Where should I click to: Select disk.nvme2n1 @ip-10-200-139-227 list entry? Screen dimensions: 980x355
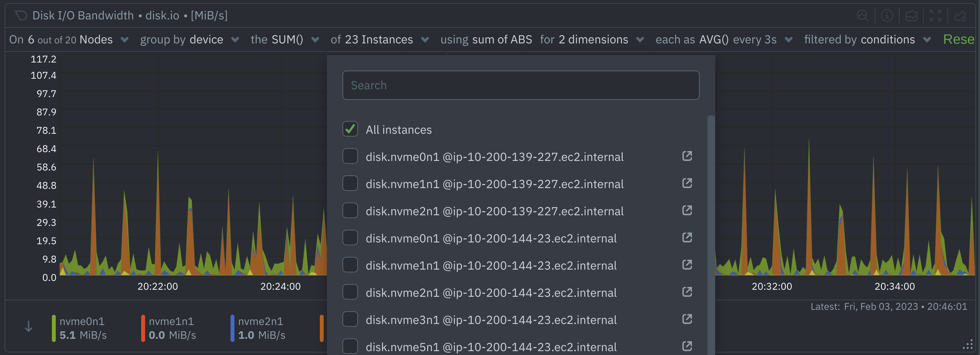[x=494, y=211]
